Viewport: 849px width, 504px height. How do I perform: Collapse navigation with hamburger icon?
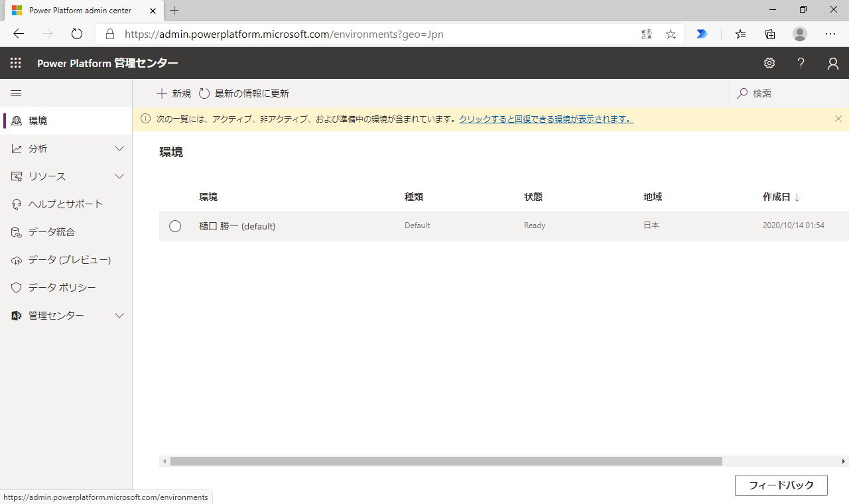[17, 94]
